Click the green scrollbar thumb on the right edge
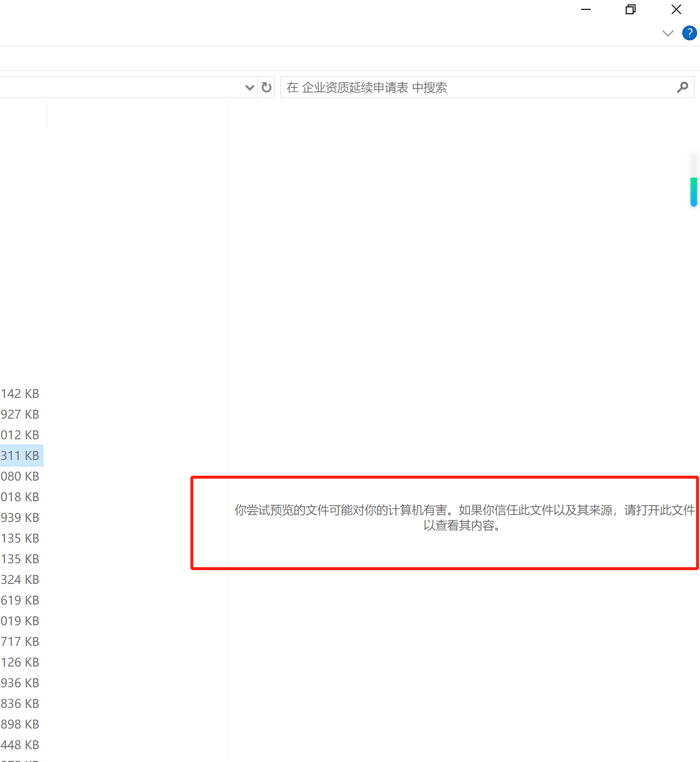 point(694,192)
